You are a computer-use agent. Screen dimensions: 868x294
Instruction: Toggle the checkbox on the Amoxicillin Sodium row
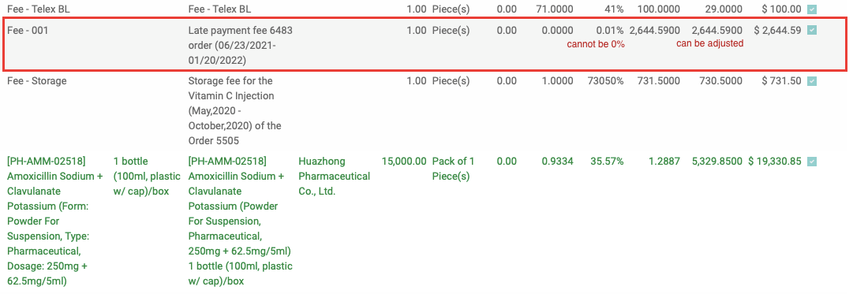coord(811,162)
